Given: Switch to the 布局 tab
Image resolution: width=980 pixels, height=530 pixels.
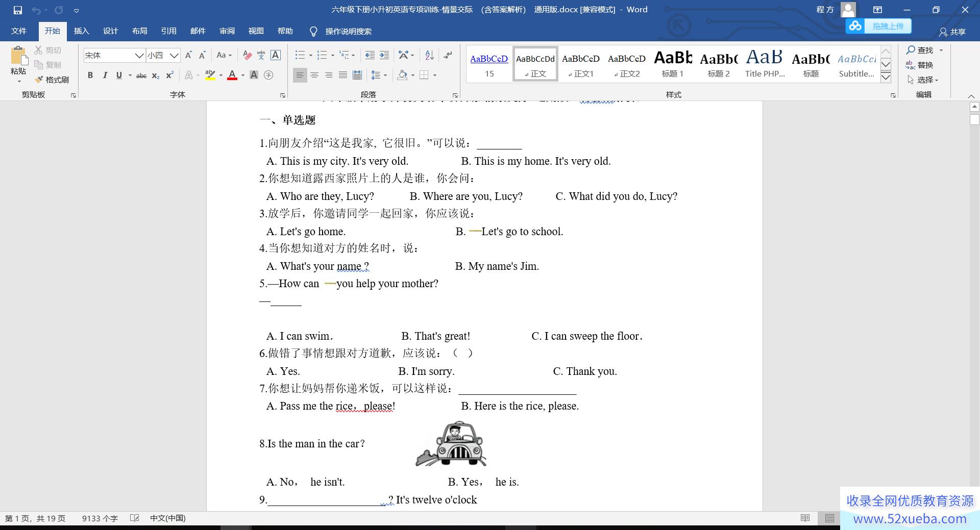Looking at the screenshot, I should pos(139,31).
